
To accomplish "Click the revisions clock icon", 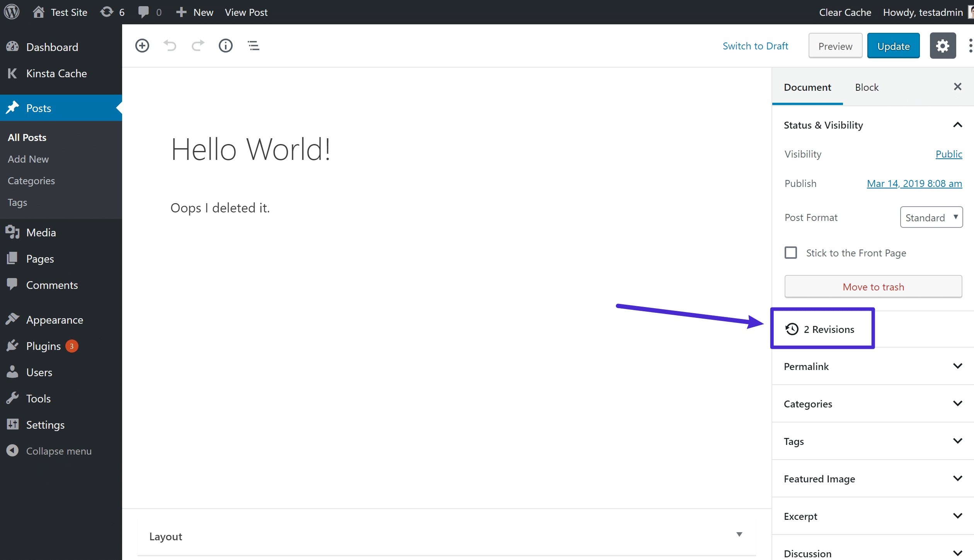I will pyautogui.click(x=792, y=329).
